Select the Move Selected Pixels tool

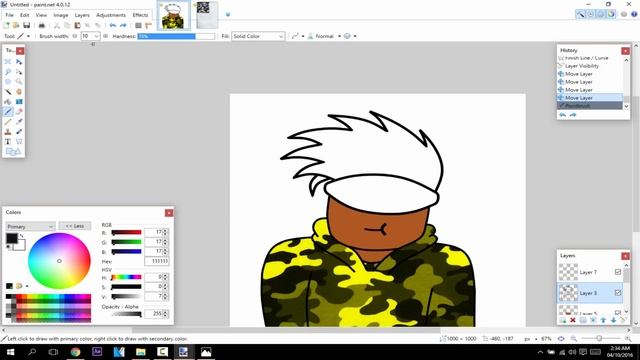point(19,62)
